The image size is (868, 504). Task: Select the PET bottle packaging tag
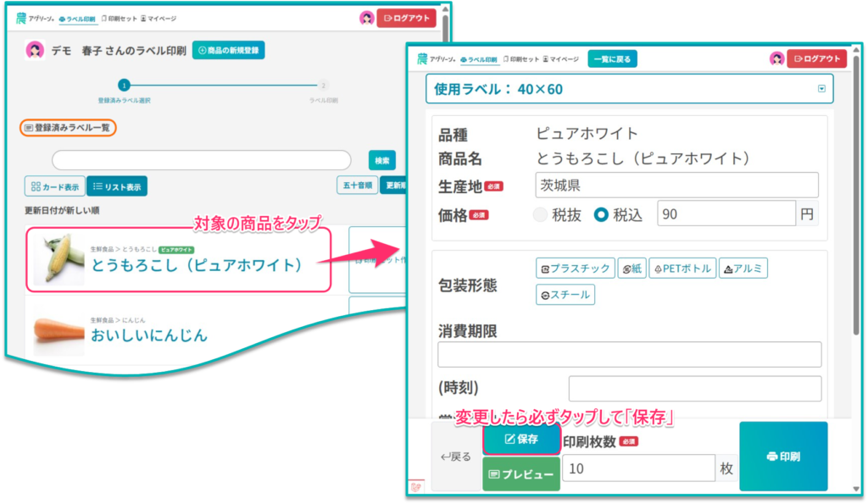682,269
